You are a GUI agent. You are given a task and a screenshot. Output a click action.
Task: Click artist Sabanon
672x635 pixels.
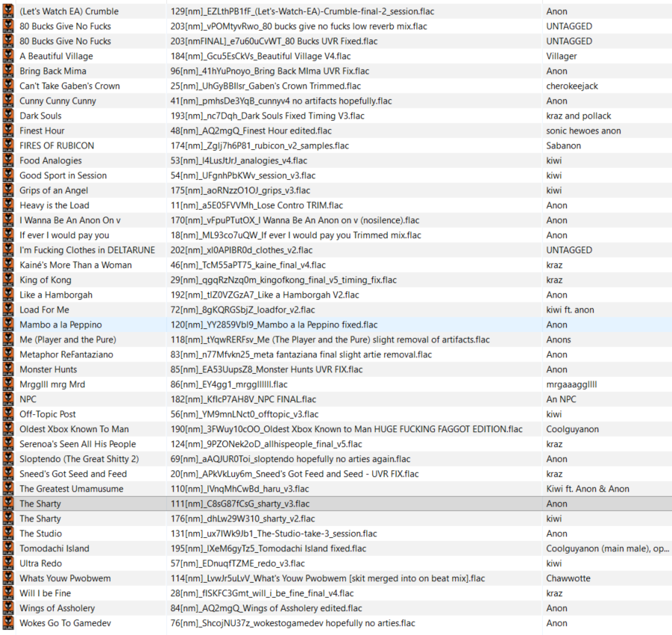[564, 146]
